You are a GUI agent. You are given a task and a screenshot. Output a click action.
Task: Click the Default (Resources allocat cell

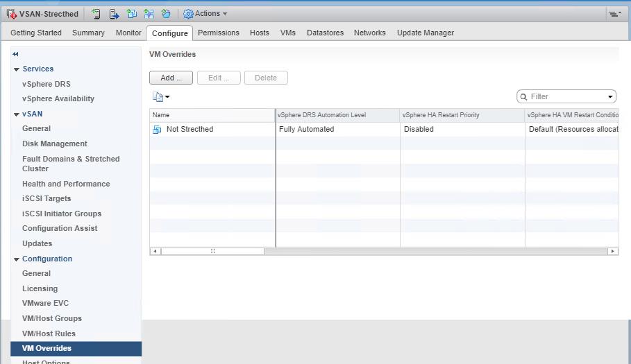pos(573,129)
